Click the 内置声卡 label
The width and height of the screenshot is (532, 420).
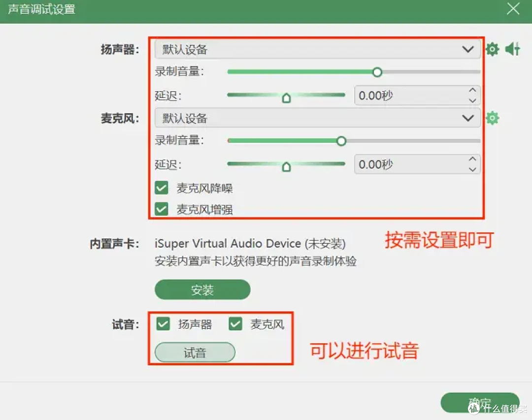click(114, 244)
